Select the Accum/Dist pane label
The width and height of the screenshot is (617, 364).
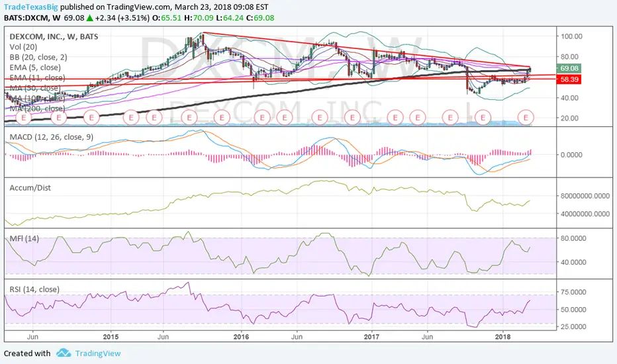click(x=30, y=188)
